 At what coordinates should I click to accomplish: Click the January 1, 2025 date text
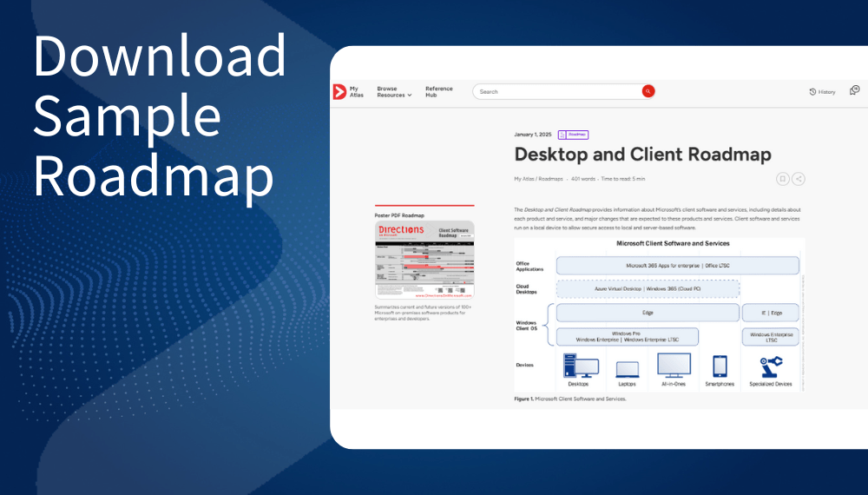pyautogui.click(x=533, y=135)
